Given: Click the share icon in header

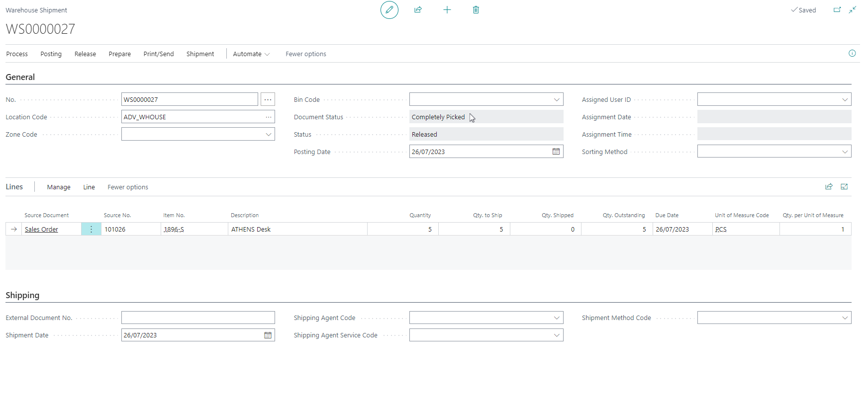Looking at the screenshot, I should pos(418,10).
